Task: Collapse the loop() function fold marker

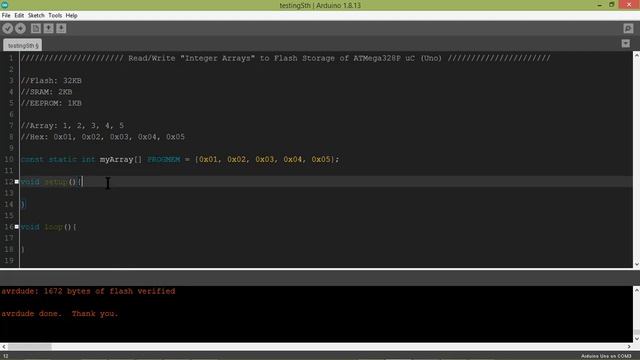Action: [17, 227]
